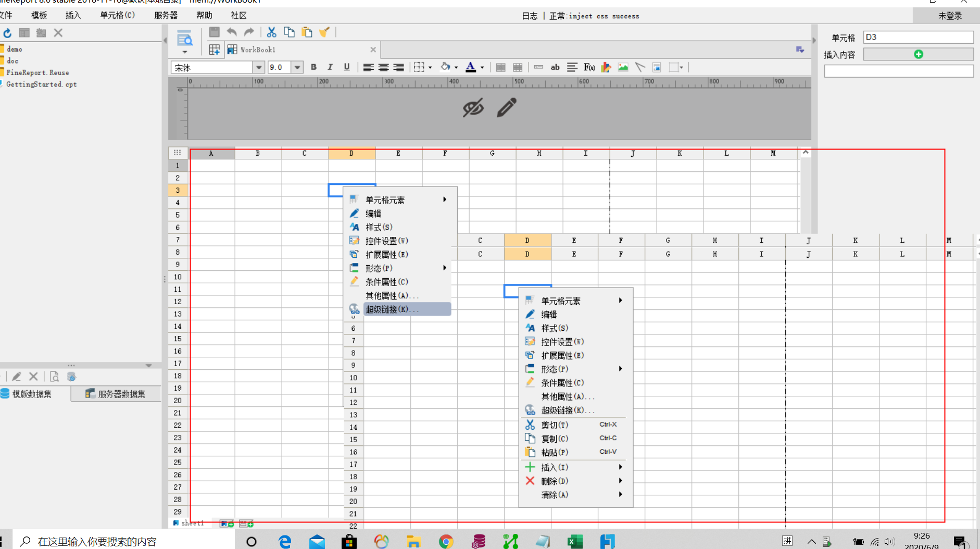
Task: Click the undo arrow icon
Action: click(232, 32)
